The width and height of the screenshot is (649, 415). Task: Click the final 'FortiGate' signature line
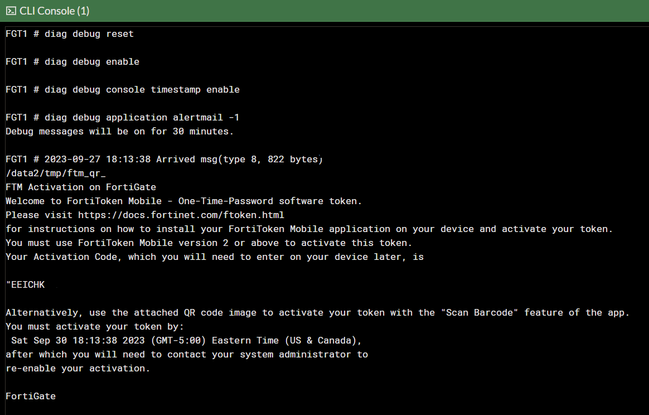pos(30,396)
